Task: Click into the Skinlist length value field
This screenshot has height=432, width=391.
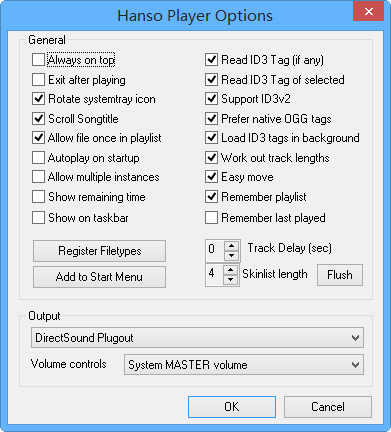Action: point(214,275)
